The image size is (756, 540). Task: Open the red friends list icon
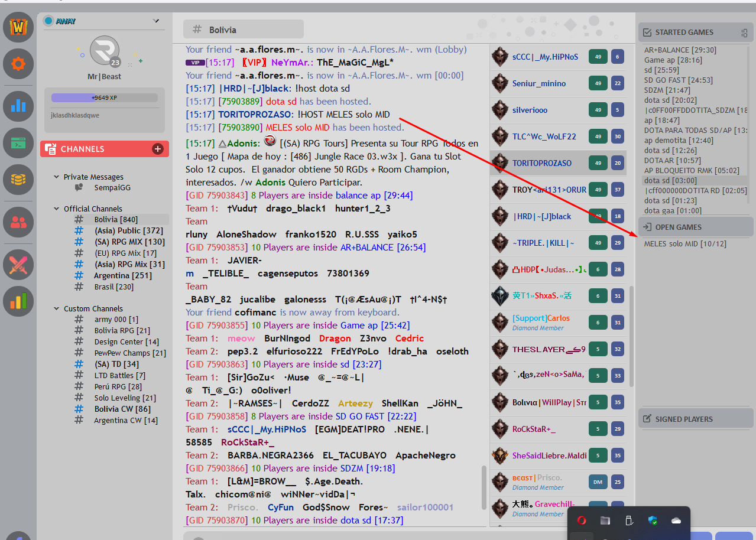[18, 222]
